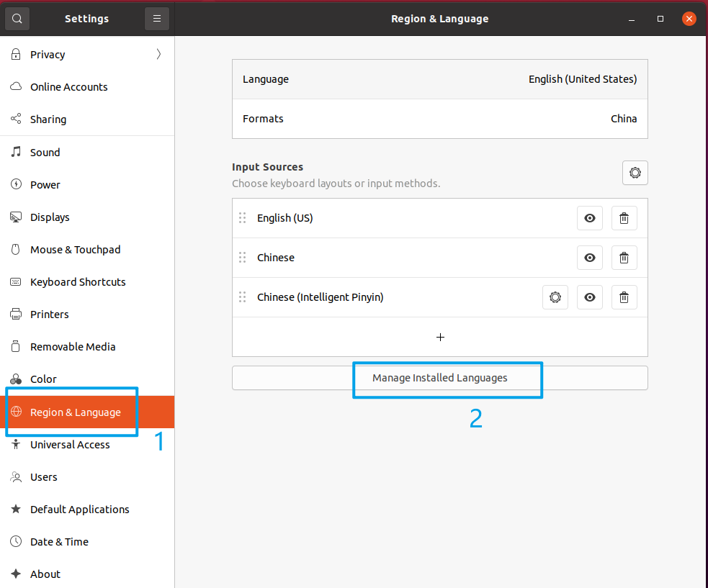708x588 pixels.
Task: Click the Sound music note icon
Action: pos(16,152)
